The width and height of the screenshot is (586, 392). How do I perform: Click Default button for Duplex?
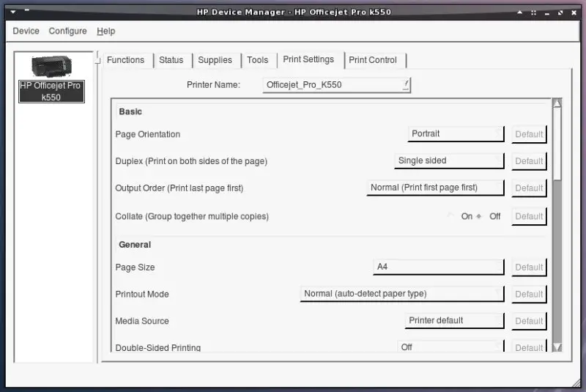point(529,161)
